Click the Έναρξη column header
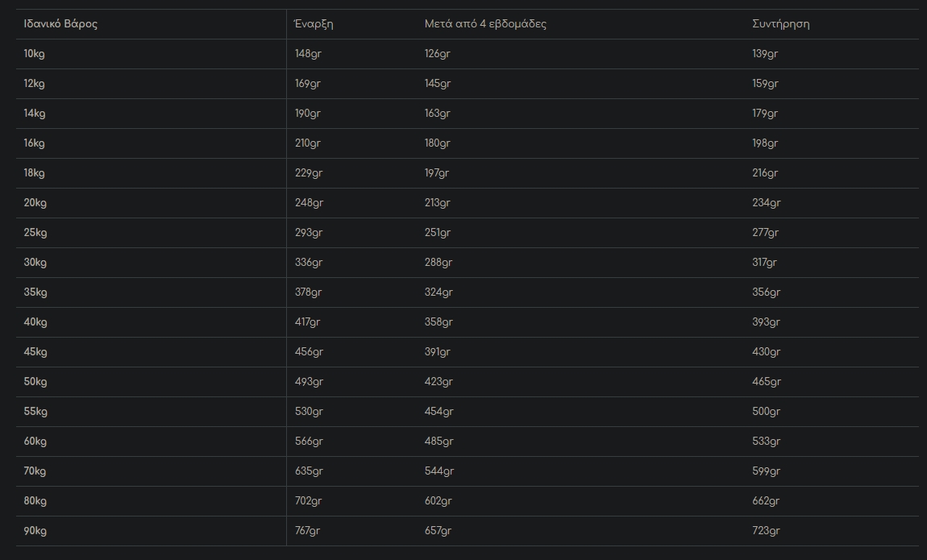927x560 pixels. click(x=314, y=24)
